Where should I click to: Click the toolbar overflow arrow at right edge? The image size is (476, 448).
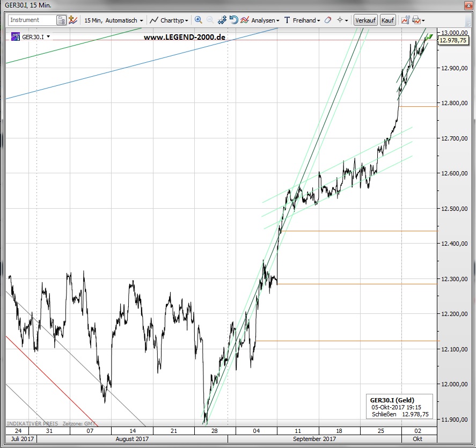[x=468, y=23]
